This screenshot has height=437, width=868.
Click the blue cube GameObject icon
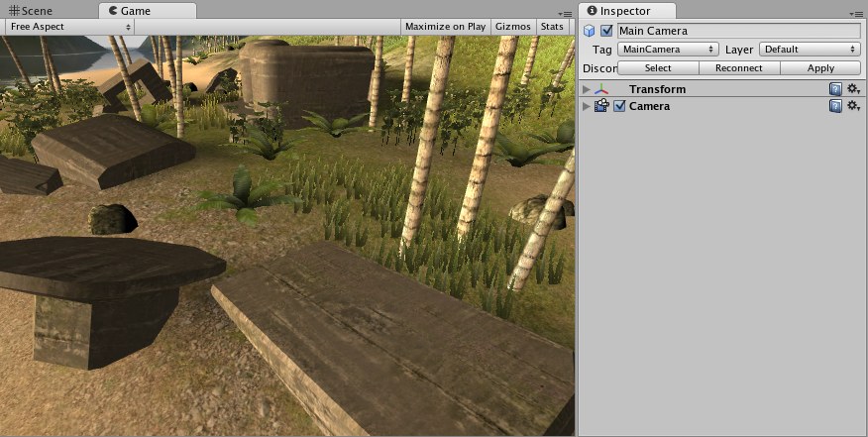(589, 31)
